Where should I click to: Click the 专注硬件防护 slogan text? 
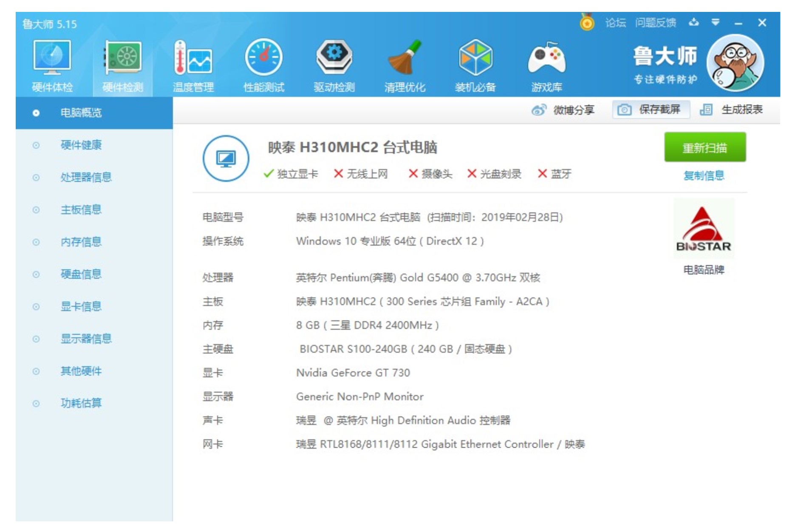(x=665, y=79)
